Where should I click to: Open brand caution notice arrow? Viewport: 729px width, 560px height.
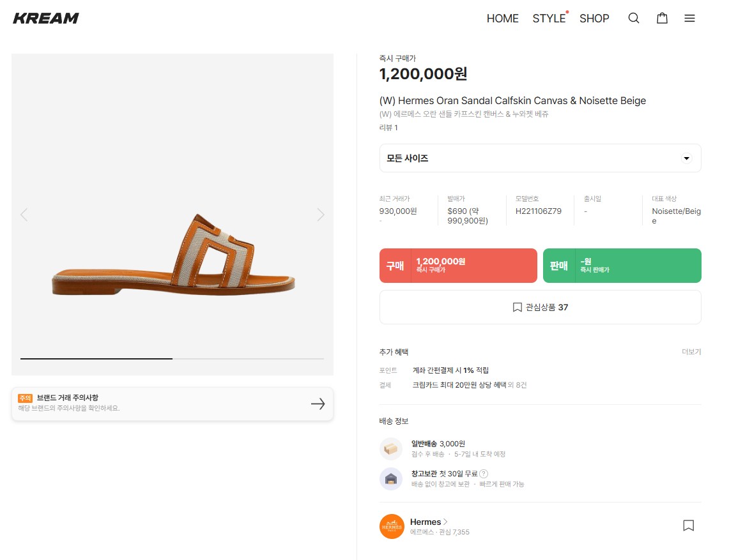click(x=318, y=404)
